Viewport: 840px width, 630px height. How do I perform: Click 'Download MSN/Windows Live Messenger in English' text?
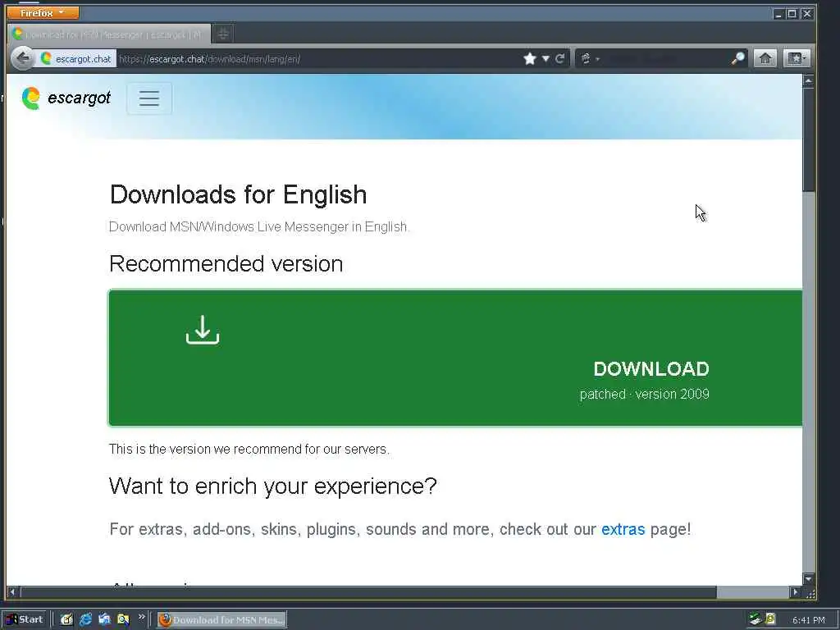point(258,226)
